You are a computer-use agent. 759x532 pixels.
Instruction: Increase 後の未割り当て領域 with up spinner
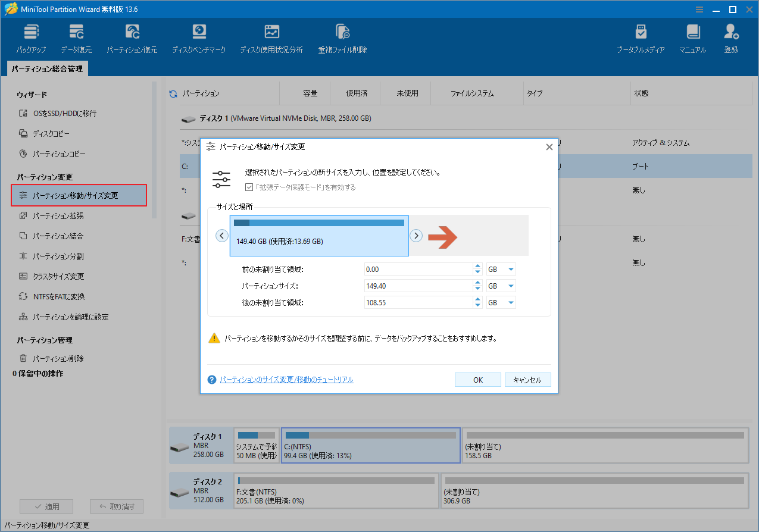coord(477,300)
